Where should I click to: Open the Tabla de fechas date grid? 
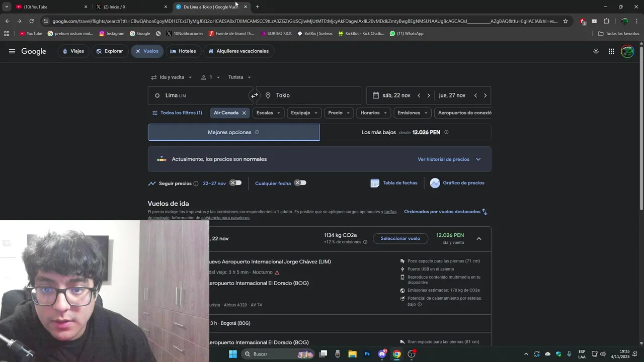(x=394, y=183)
